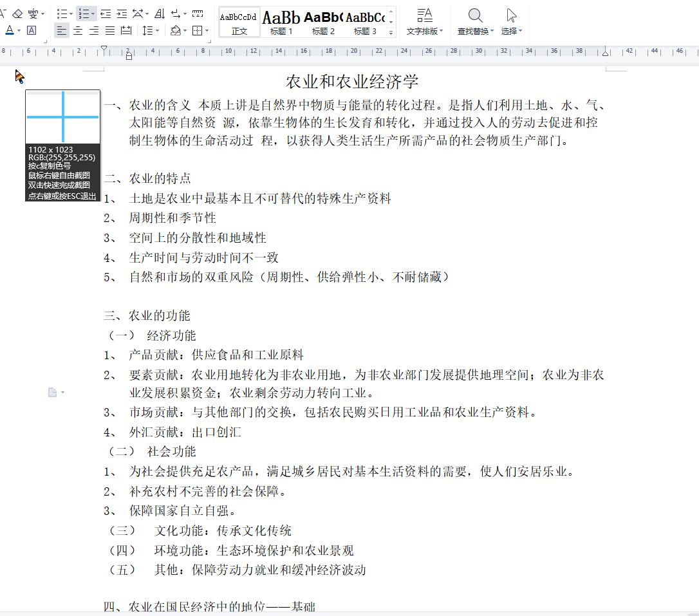
Task: Toggle justified alignment
Action: (x=109, y=31)
